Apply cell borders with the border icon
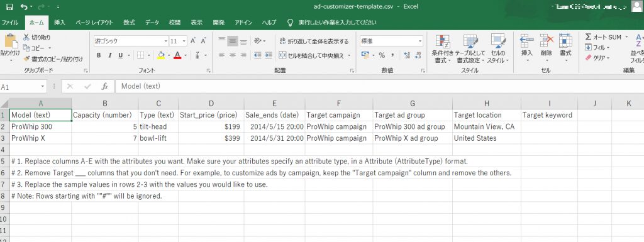The image size is (644, 242). pyautogui.click(x=140, y=55)
